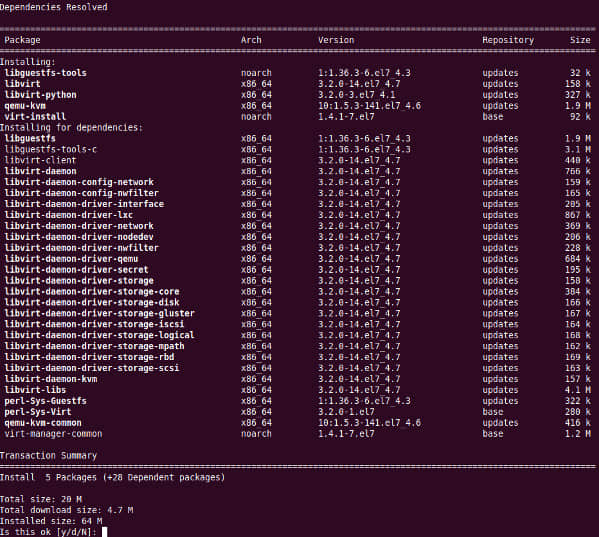The height and width of the screenshot is (537, 599).
Task: Select 'virt-manager-common' package name
Action: pos(53,433)
